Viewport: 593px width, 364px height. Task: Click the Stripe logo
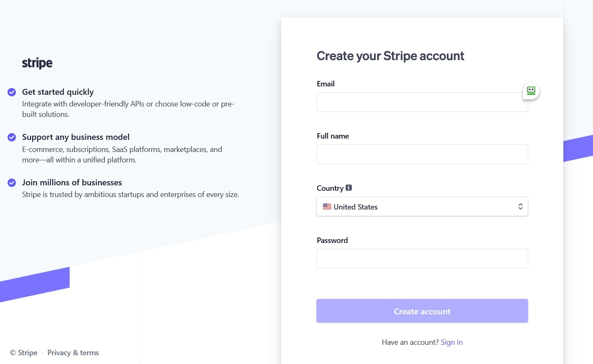pyautogui.click(x=37, y=63)
